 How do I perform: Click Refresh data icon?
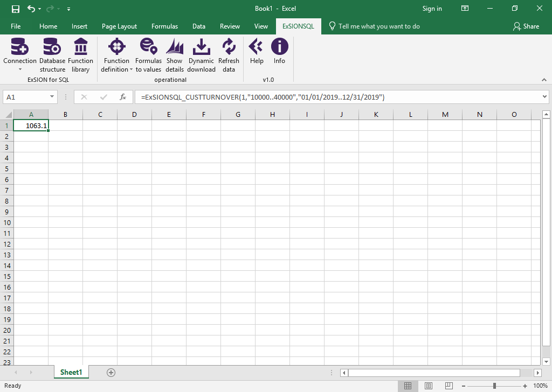click(x=229, y=47)
